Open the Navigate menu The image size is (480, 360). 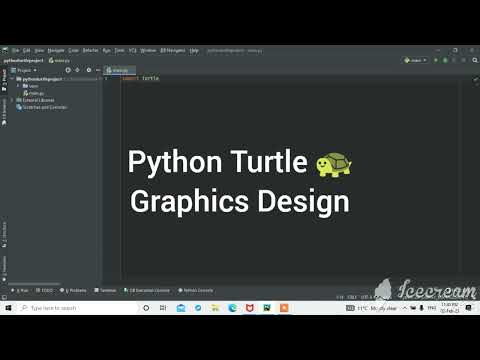[56, 51]
